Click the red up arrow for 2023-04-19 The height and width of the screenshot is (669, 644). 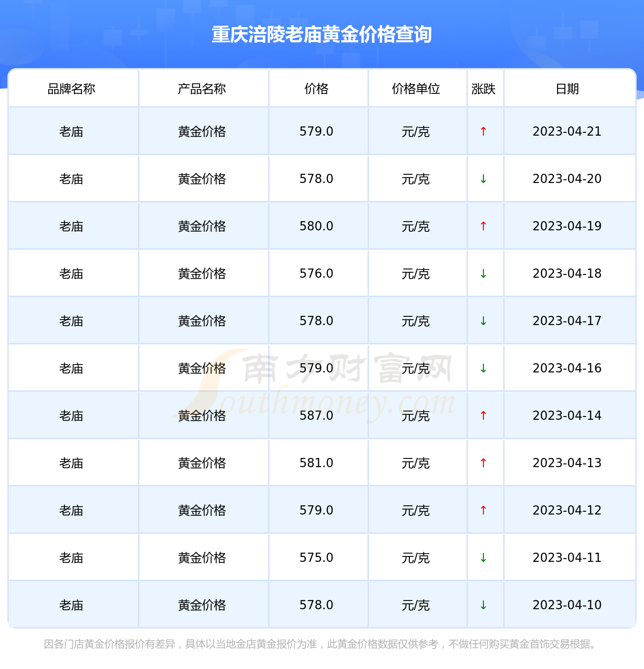click(x=483, y=226)
